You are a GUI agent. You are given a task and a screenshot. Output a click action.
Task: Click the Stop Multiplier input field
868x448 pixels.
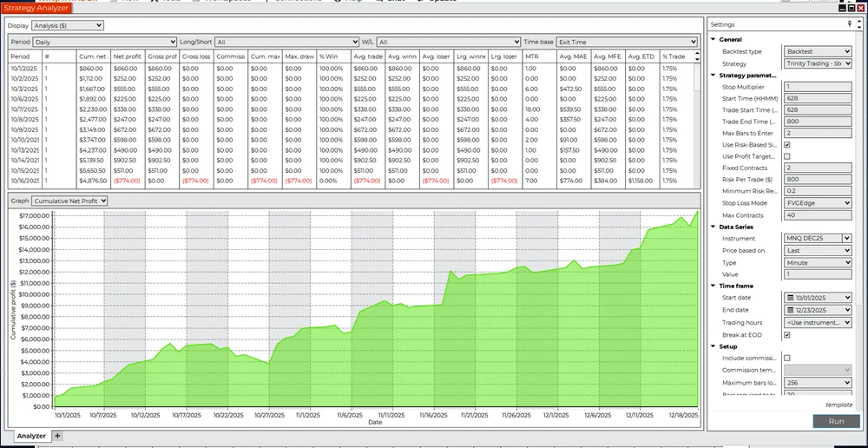818,87
